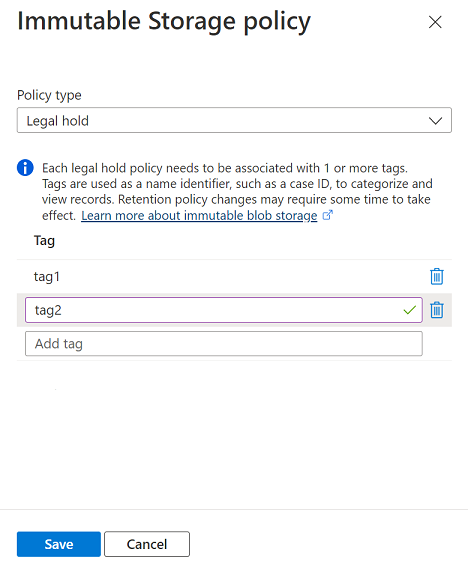Open Learn more about immutable blob storage

tap(199, 215)
